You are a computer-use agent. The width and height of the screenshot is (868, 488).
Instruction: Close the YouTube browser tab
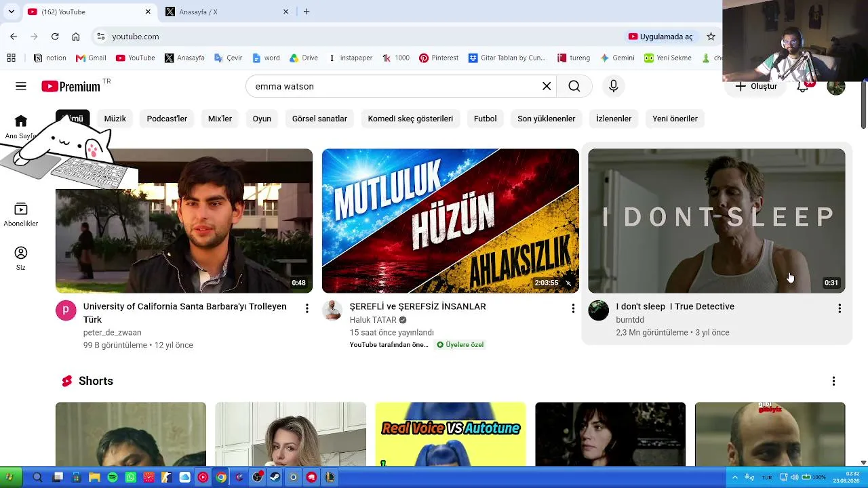point(149,12)
